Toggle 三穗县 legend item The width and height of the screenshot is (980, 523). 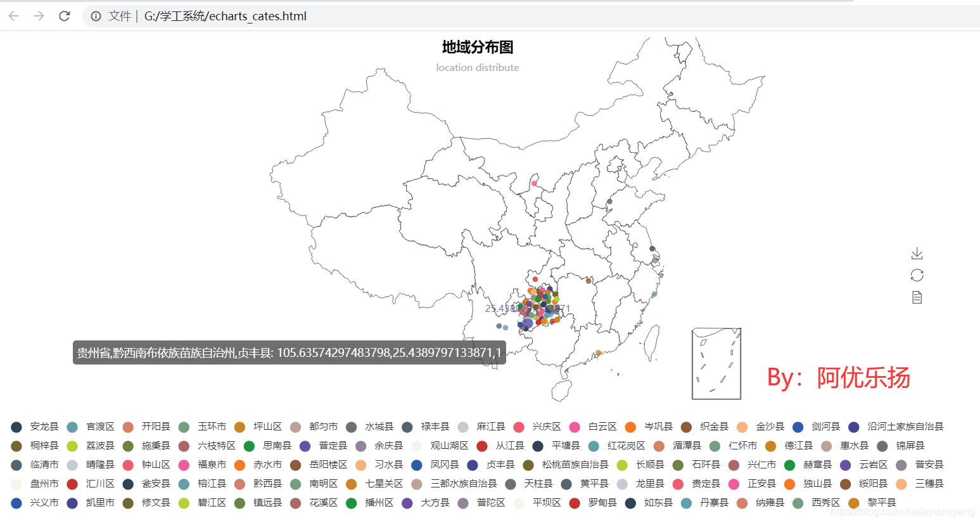tap(919, 484)
